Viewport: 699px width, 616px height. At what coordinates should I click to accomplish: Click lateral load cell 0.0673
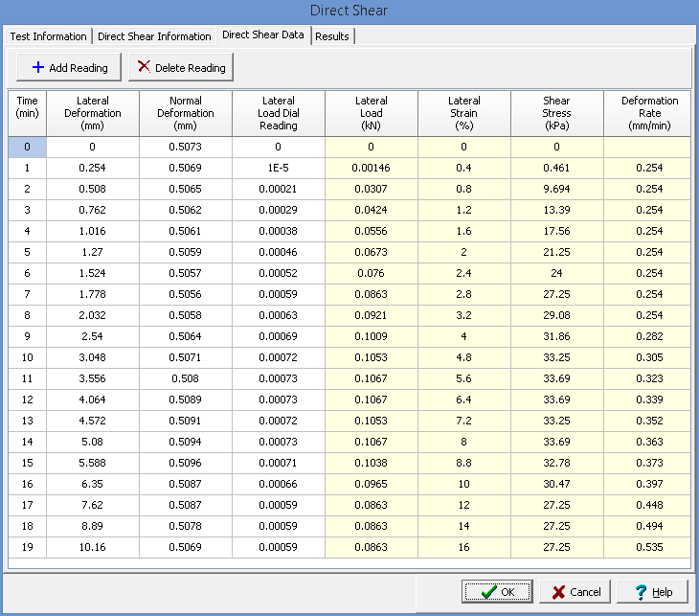372,252
